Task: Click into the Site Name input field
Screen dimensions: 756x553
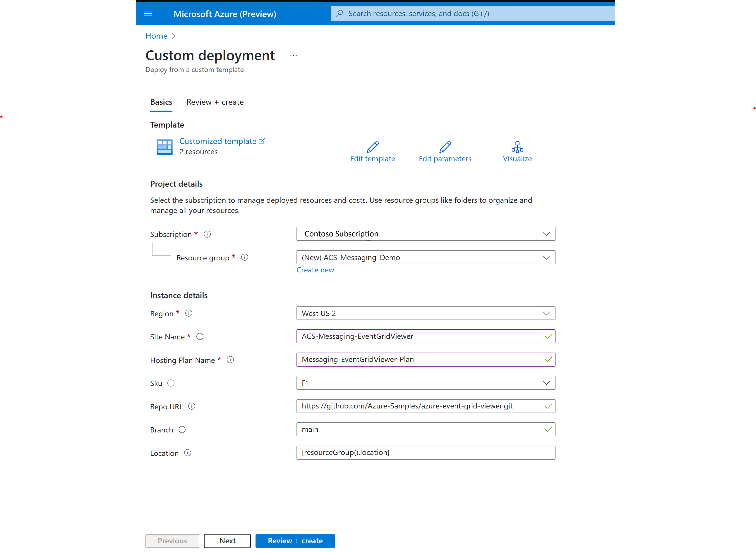Action: pos(419,336)
